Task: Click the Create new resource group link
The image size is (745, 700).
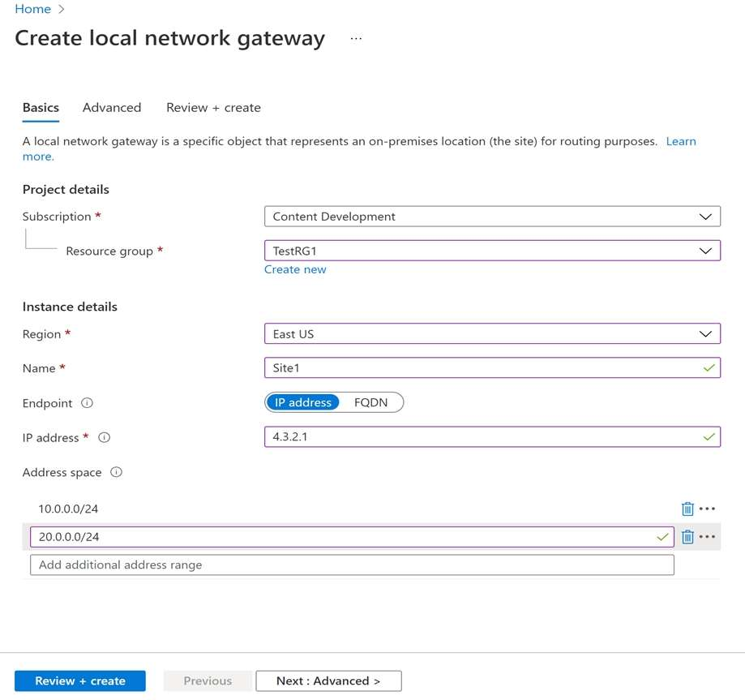Action: [295, 269]
